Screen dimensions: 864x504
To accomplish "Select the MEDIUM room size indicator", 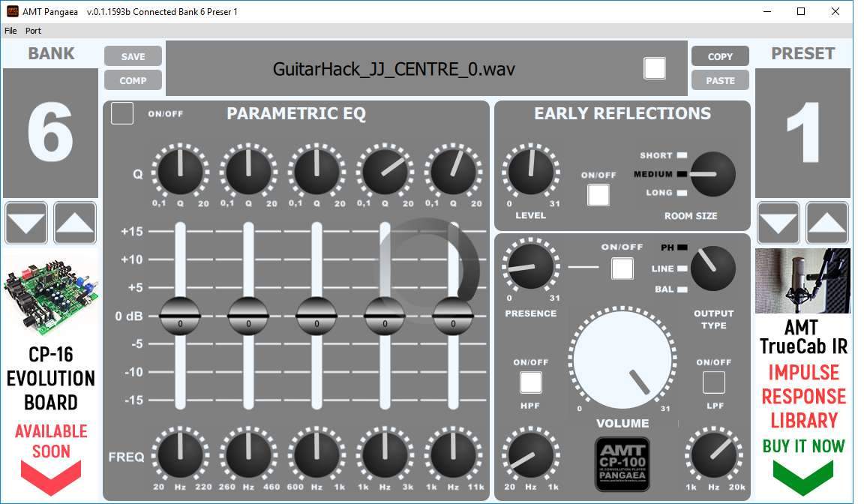I will point(682,174).
